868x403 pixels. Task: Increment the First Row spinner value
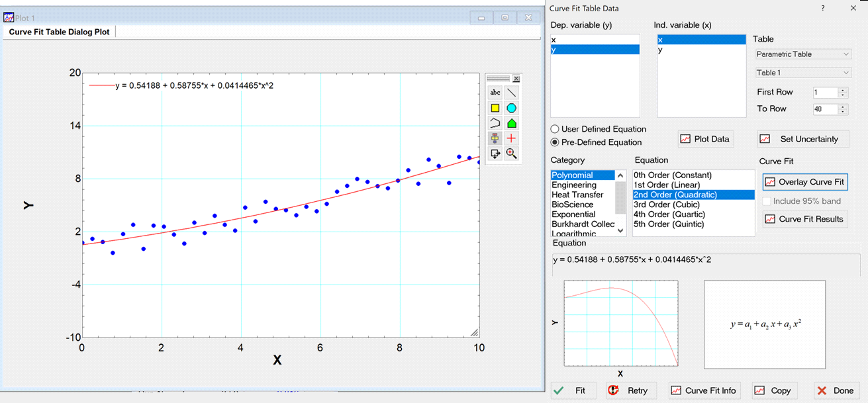[x=843, y=90]
